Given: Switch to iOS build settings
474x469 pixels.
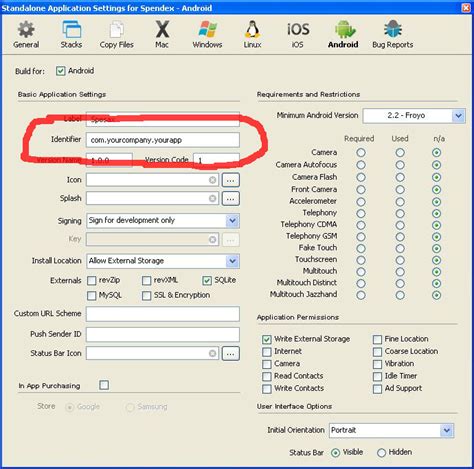Looking at the screenshot, I should (298, 35).
